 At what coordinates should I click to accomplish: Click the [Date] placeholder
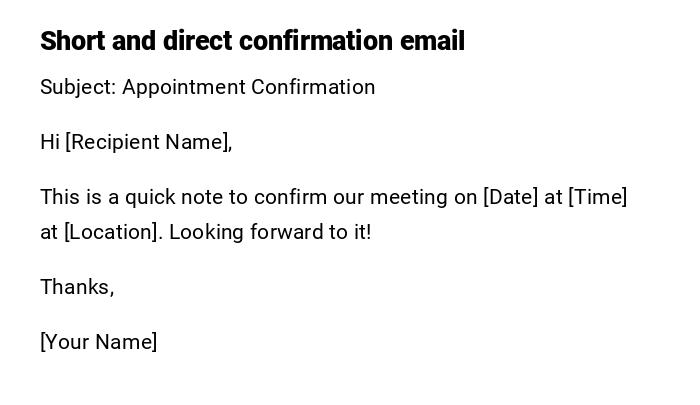[511, 197]
